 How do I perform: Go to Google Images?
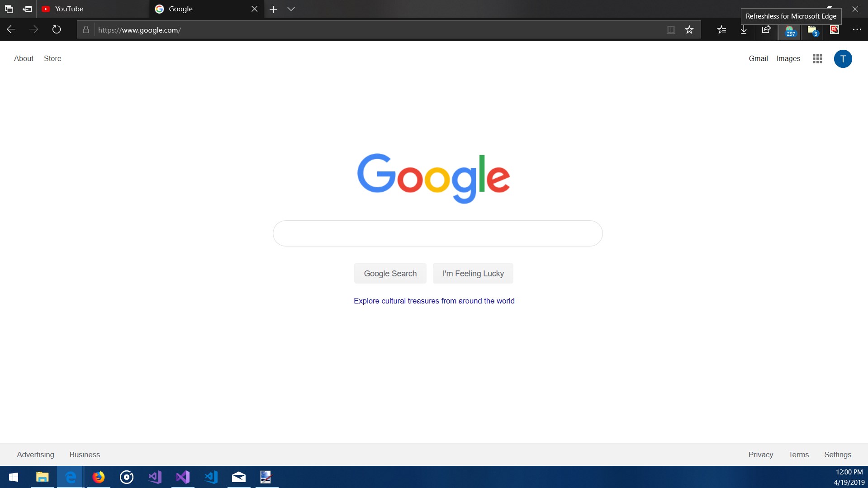click(x=788, y=59)
